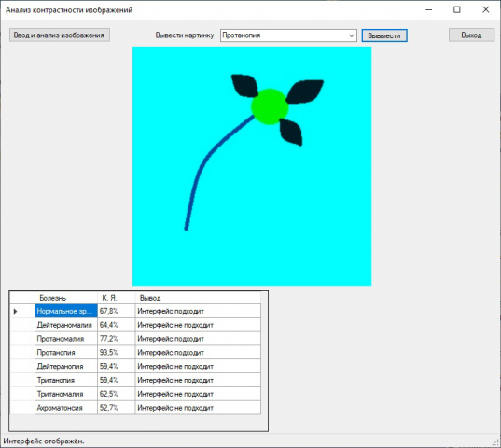501x448 pixels.
Task: Maximize the application window
Action: coord(457,10)
